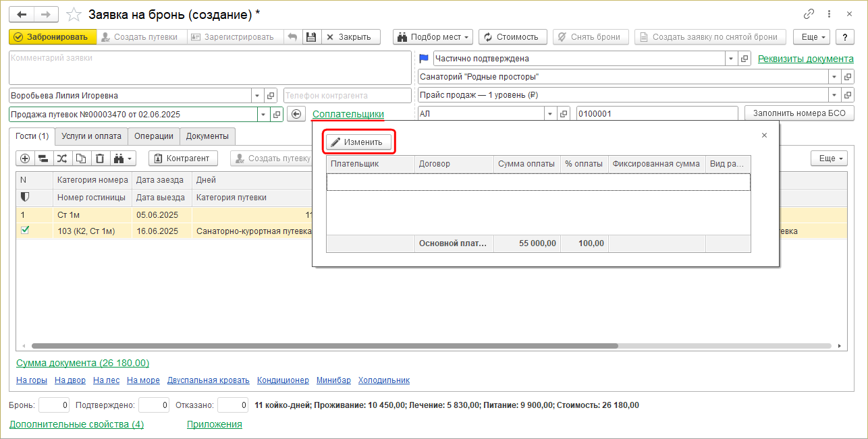Open the top Еще menu
The image size is (868, 439).
[x=813, y=37]
